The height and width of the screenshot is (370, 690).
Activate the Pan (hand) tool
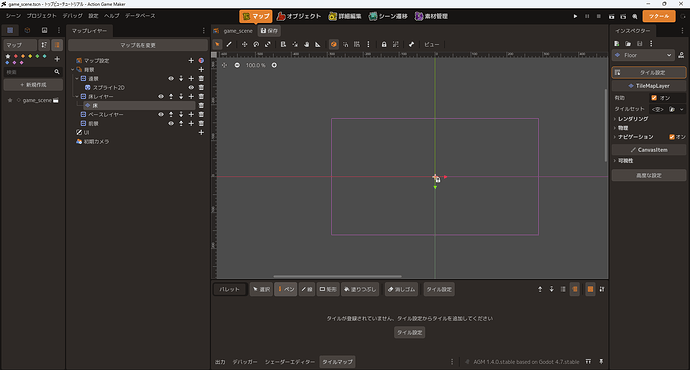[306, 44]
